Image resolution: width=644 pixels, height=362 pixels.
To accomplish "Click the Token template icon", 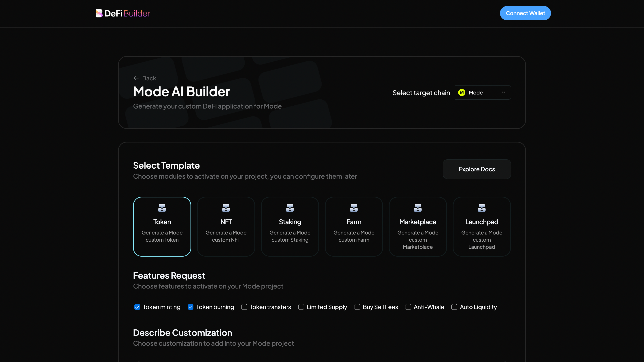I will 162,208.
